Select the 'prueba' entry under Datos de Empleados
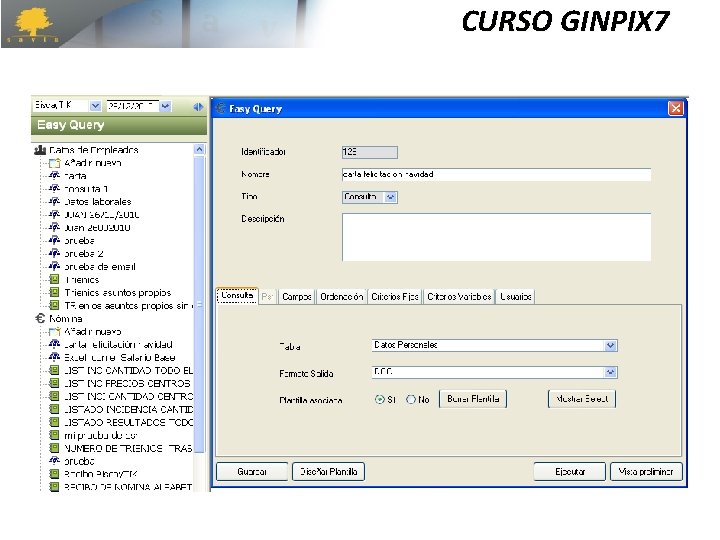The image size is (720, 540). coord(79,241)
